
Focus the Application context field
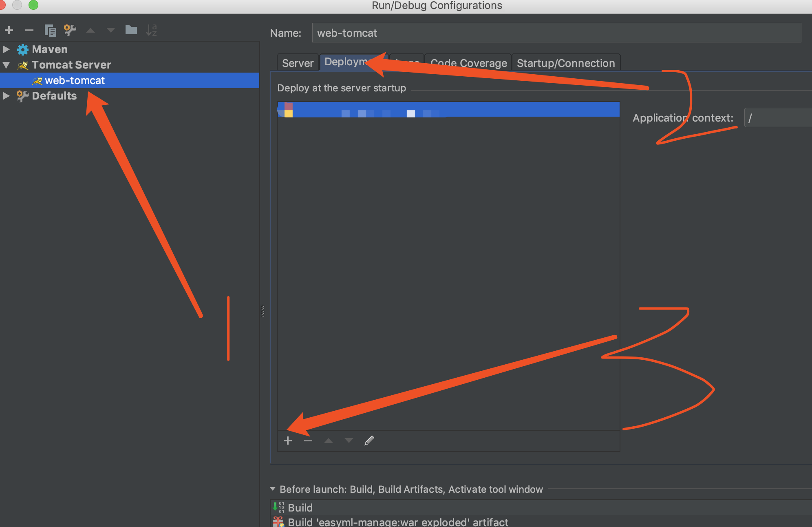point(778,118)
